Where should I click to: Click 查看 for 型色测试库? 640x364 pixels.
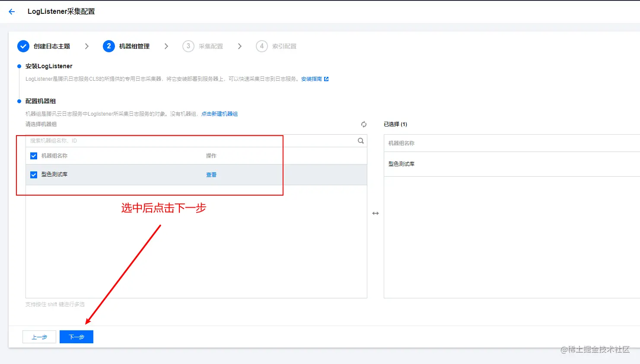tap(211, 175)
